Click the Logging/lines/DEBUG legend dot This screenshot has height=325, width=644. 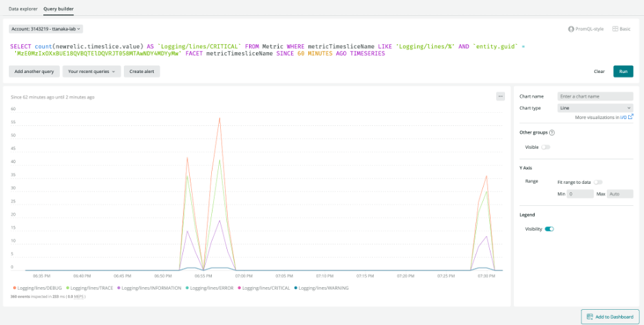click(x=13, y=288)
